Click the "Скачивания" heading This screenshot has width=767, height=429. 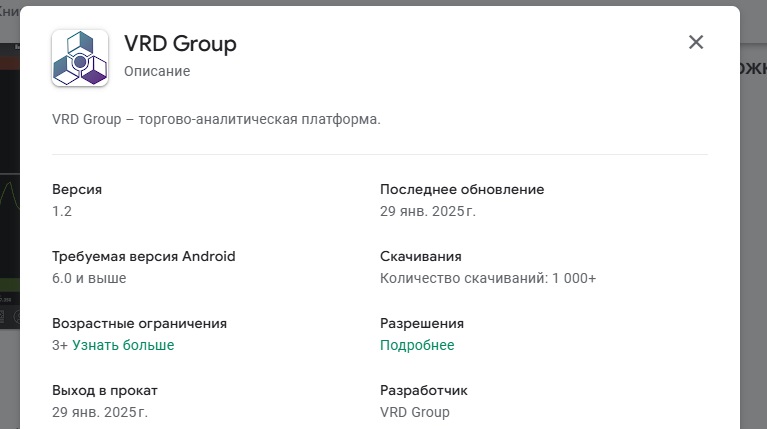421,256
